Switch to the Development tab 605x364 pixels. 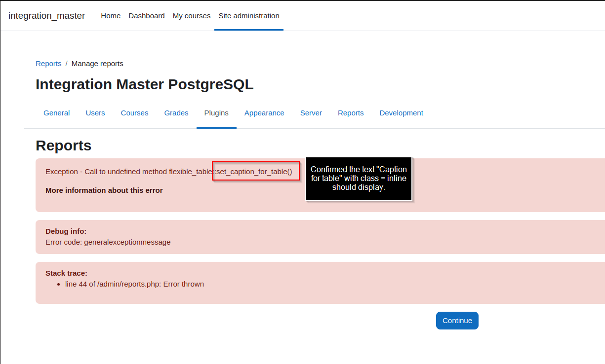tap(401, 113)
